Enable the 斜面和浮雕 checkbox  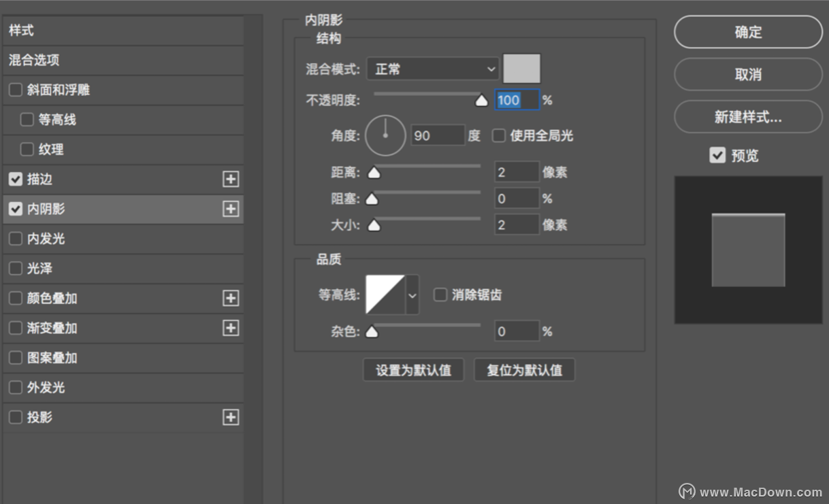(x=16, y=90)
